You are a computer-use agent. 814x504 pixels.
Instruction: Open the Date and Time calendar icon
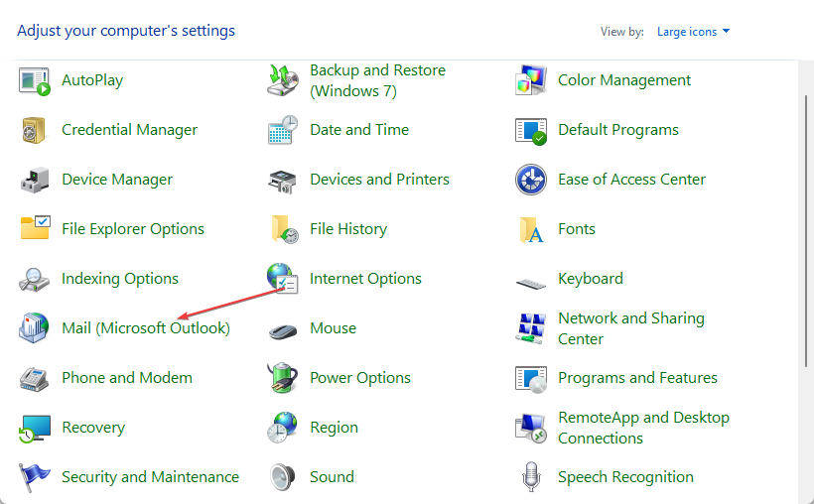click(283, 130)
